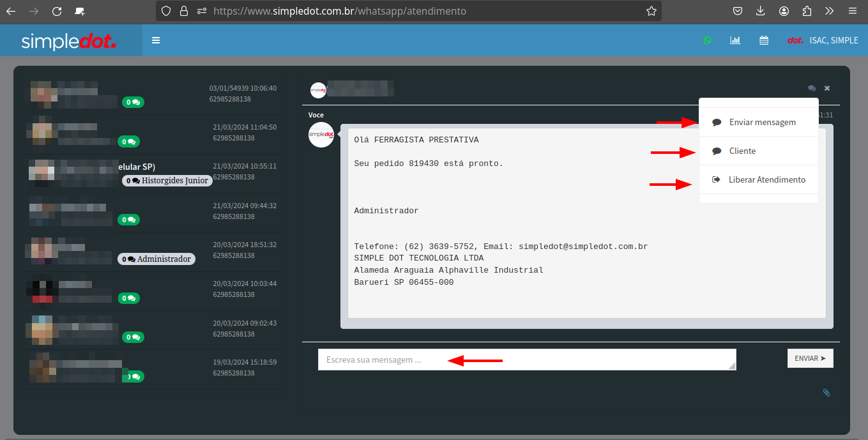Click the simpledot logo
The height and width of the screenshot is (440, 868).
point(69,42)
